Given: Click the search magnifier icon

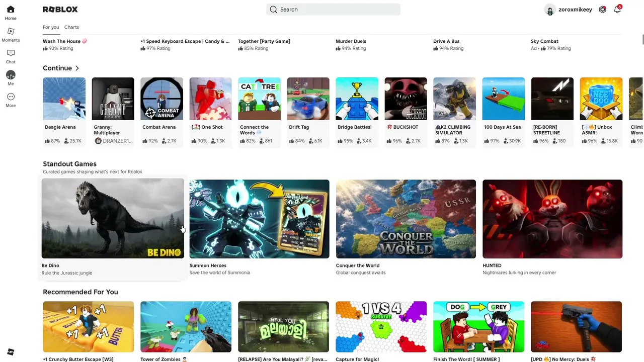Looking at the screenshot, I should coord(273,10).
